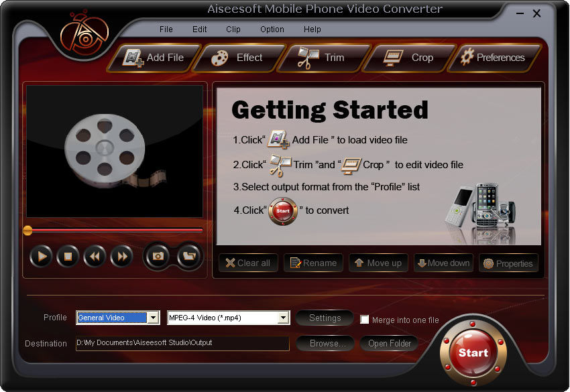Fast forward the preview video

[x=122, y=257]
